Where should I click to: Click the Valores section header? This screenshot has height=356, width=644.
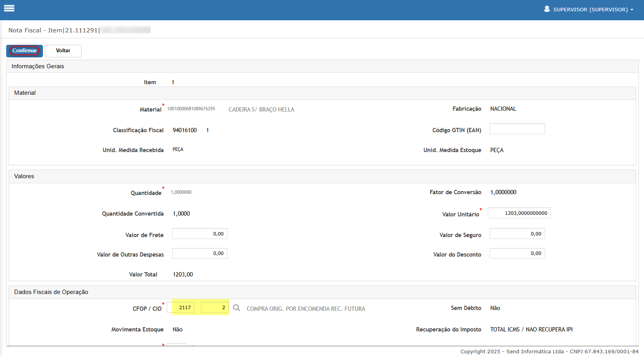tap(322, 177)
